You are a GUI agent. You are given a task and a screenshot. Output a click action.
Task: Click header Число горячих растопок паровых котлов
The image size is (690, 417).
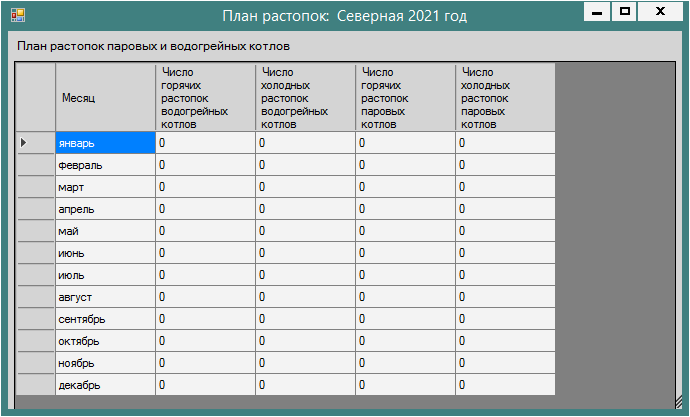pyautogui.click(x=405, y=98)
